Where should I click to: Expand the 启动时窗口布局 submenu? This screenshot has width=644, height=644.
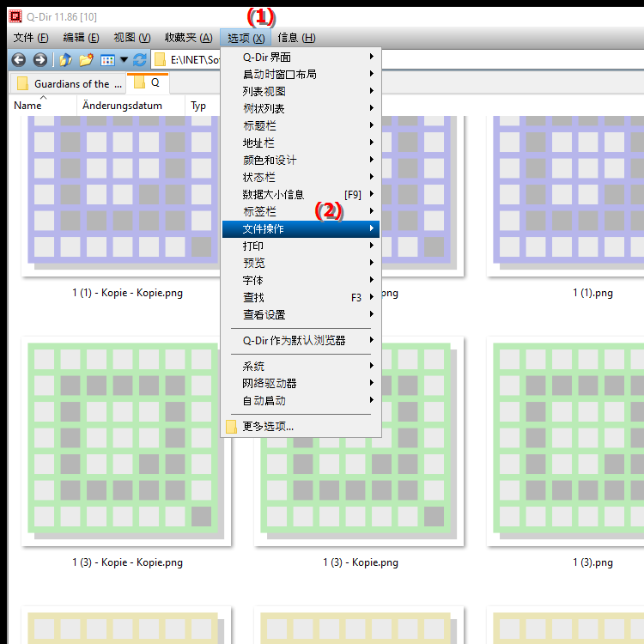pyautogui.click(x=301, y=75)
